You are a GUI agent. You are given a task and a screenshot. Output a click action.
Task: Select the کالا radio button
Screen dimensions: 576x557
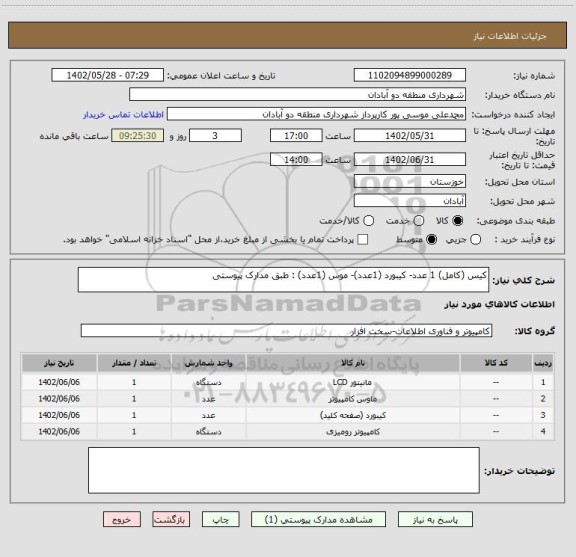pos(458,221)
